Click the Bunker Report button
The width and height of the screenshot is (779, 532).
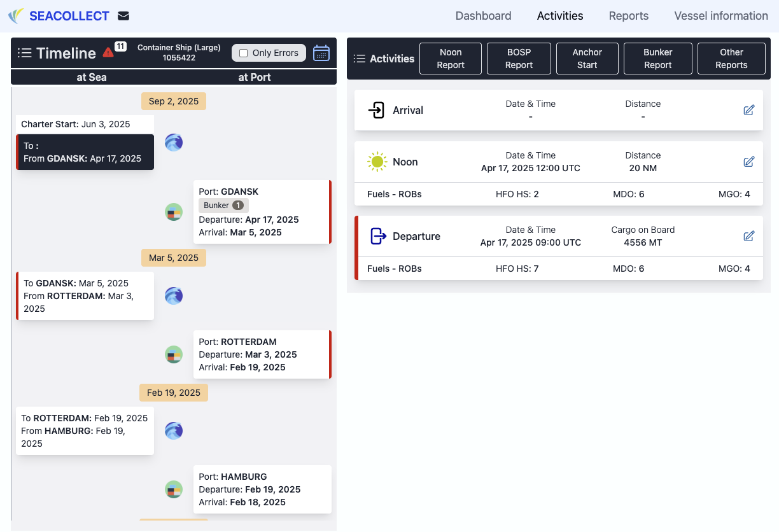pyautogui.click(x=657, y=59)
